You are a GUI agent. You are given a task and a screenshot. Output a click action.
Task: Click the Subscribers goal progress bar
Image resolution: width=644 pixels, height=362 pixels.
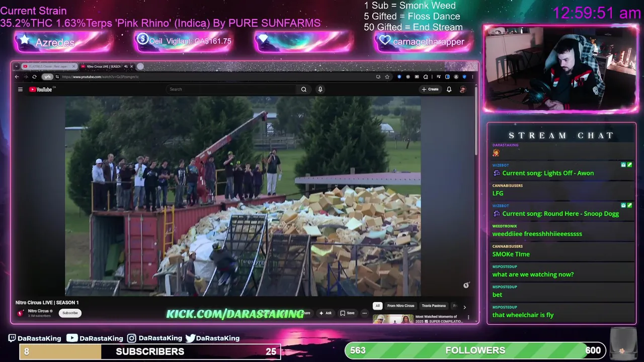(149, 351)
